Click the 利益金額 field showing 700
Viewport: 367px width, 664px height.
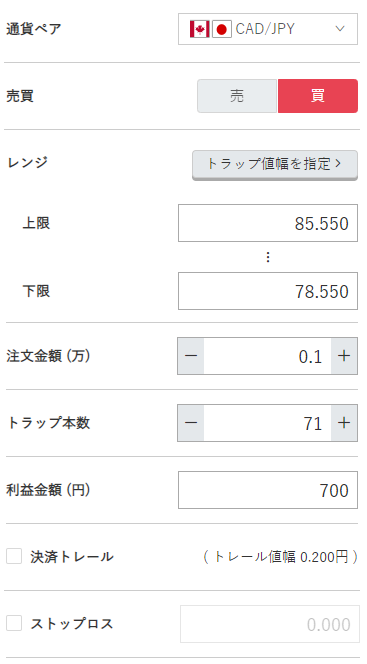(268, 490)
